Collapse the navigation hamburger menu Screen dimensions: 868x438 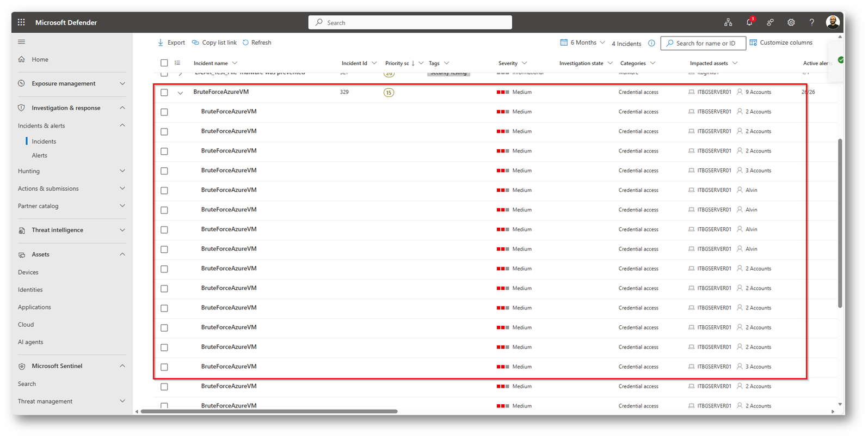tap(21, 42)
